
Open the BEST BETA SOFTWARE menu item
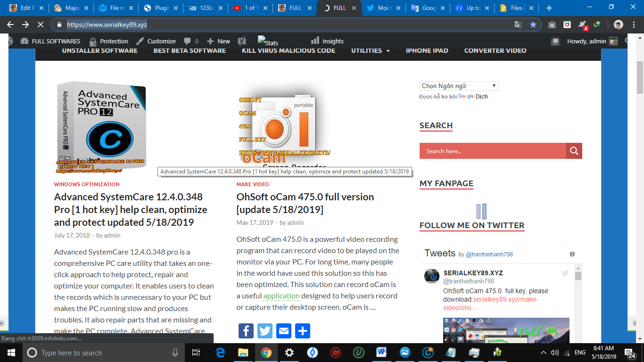[190, 50]
